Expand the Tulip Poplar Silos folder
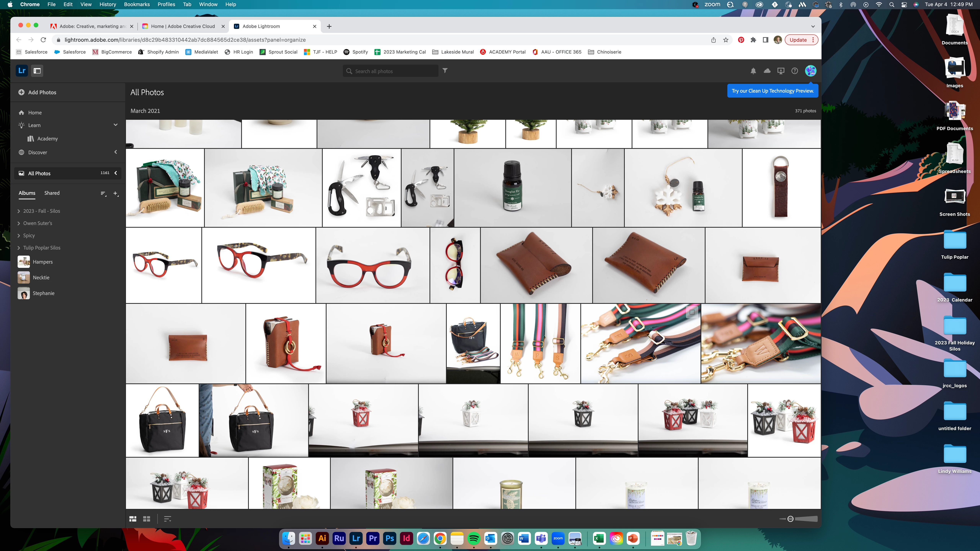This screenshot has height=551, width=980. click(19, 248)
